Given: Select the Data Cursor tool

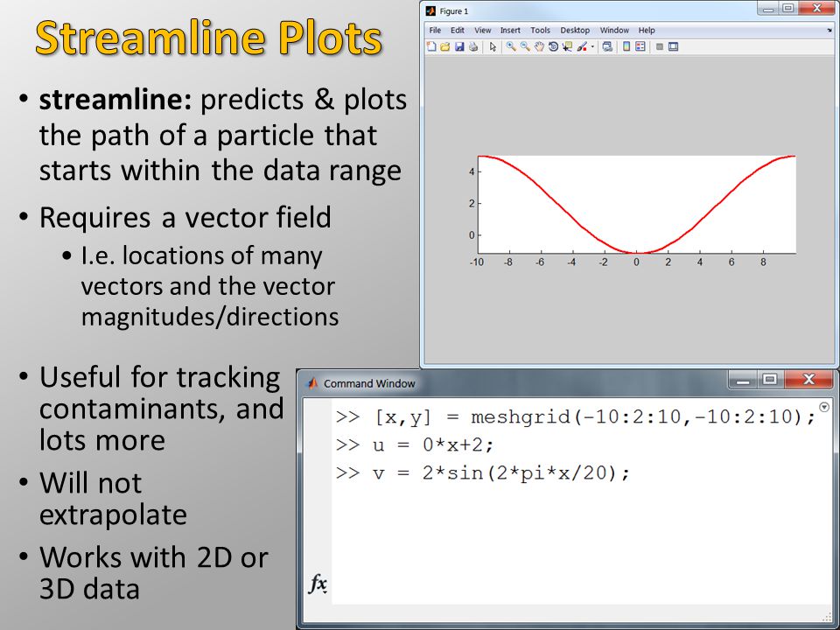Looking at the screenshot, I should tap(567, 46).
